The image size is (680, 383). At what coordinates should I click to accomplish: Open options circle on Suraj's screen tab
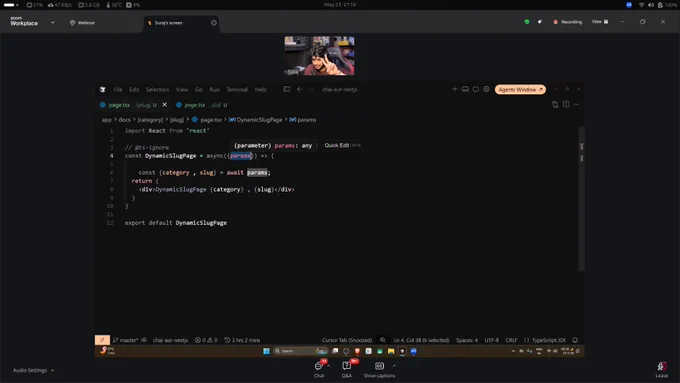[x=214, y=23]
